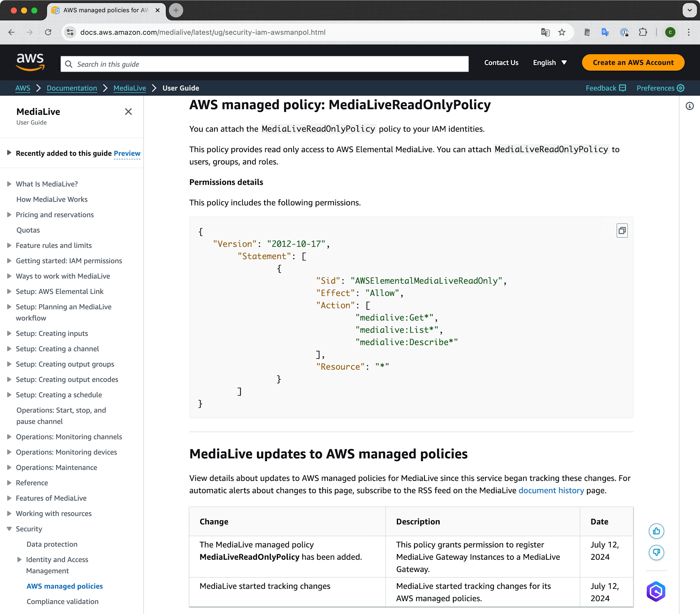Bookmark this page with star icon

pos(562,32)
